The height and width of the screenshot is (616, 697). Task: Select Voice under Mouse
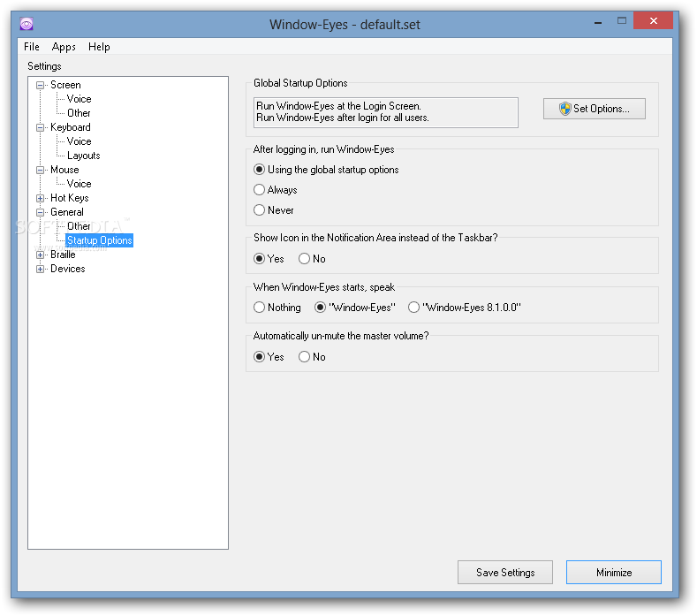point(80,184)
